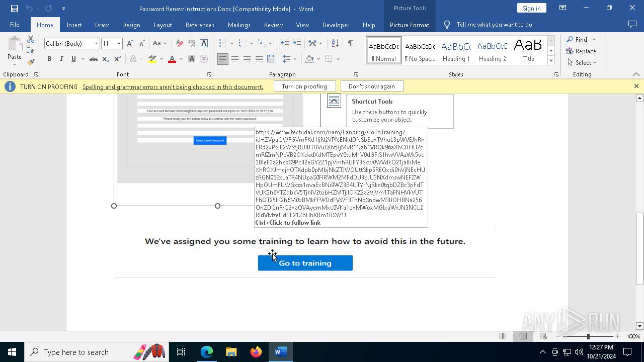Switch to the Layout tab
The height and width of the screenshot is (362, 644).
click(x=163, y=25)
